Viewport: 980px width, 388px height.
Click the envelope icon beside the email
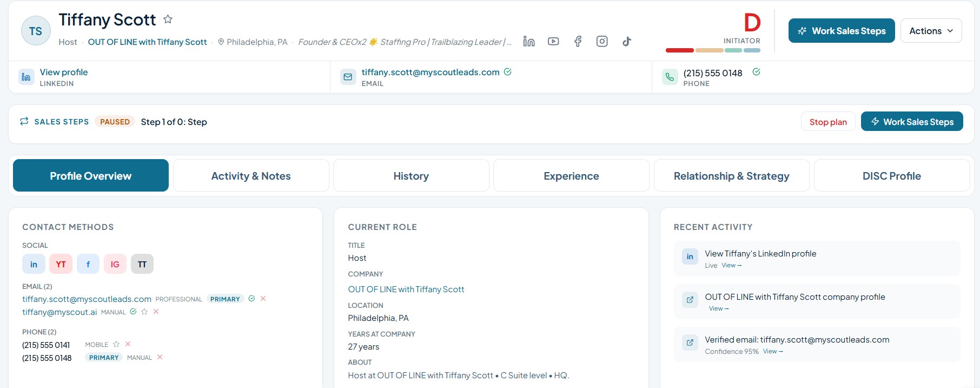click(348, 77)
